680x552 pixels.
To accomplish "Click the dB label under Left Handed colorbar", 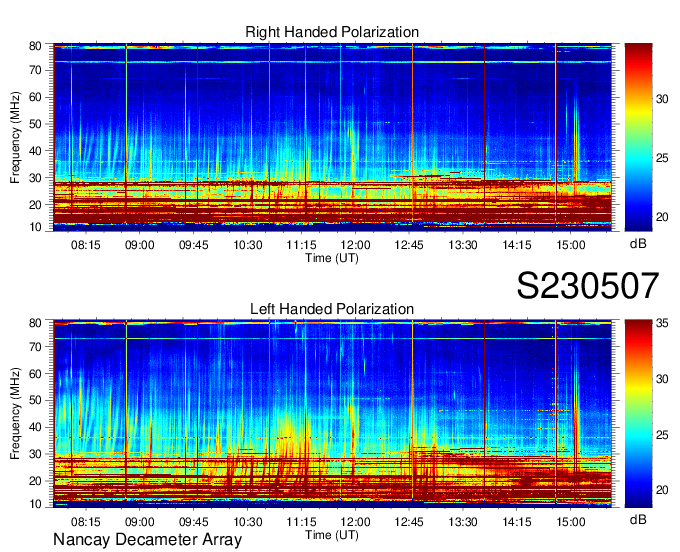I will point(638,519).
